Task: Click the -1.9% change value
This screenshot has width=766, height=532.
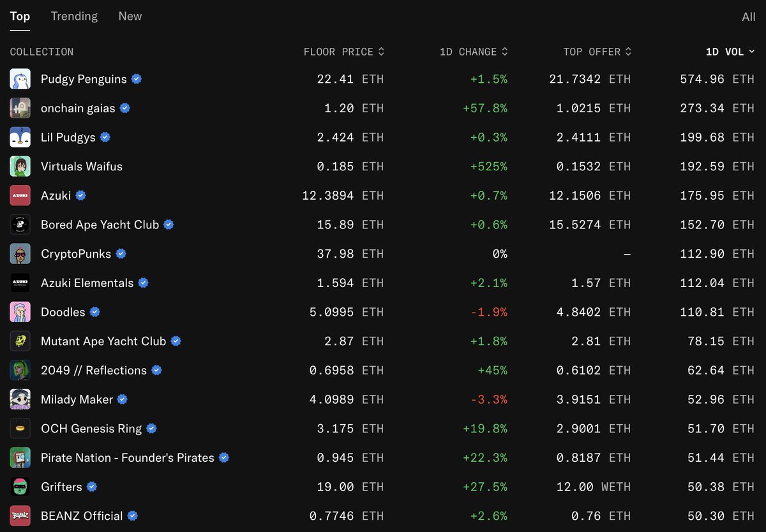Action: click(489, 312)
